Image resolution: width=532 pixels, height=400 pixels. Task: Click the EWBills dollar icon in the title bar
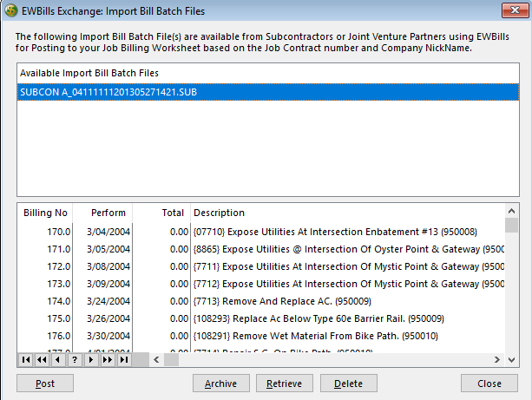(11, 10)
